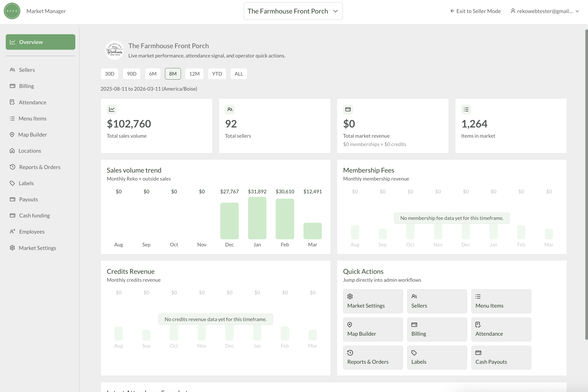Click the Market Settings gear icon in sidebar

pyautogui.click(x=12, y=248)
